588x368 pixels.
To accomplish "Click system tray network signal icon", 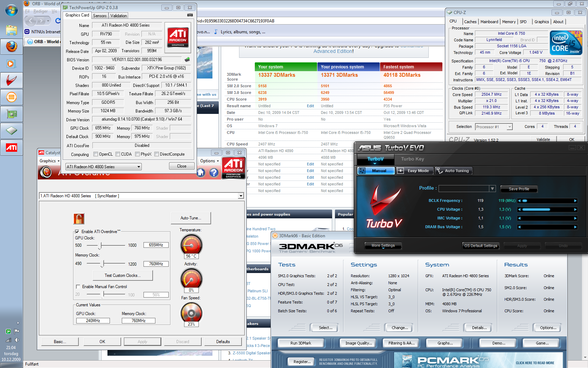I will (x=8, y=340).
